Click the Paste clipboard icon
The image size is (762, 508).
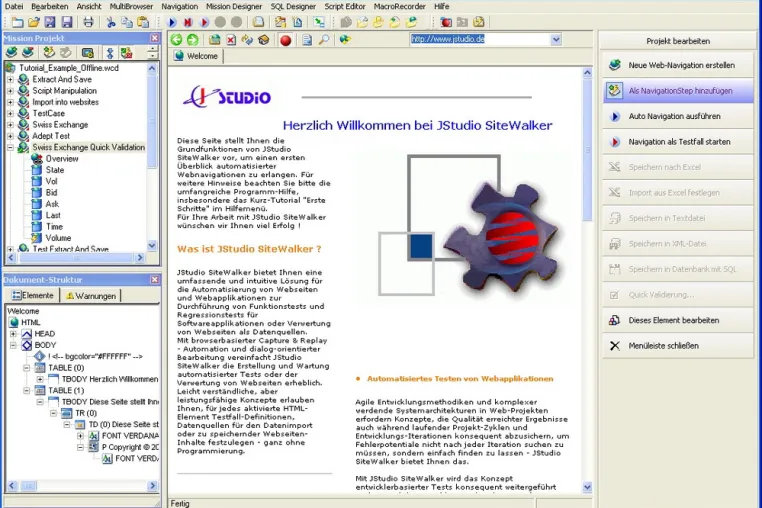coord(143,22)
